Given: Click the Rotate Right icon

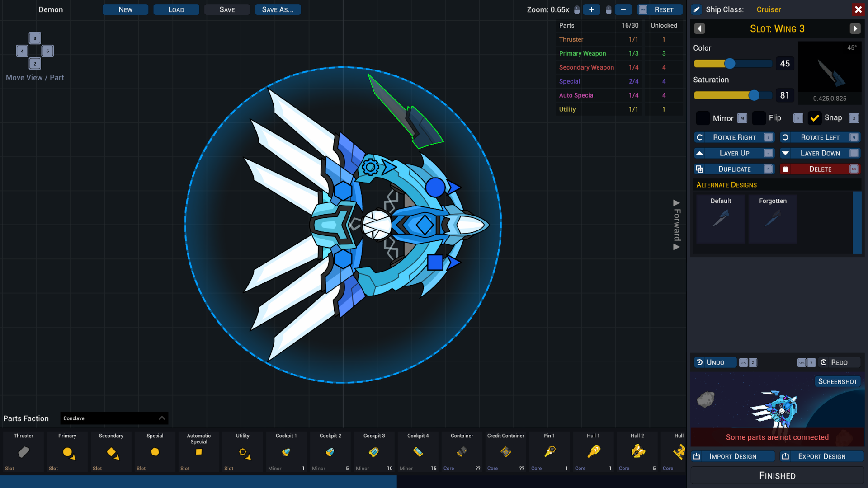Looking at the screenshot, I should [x=700, y=137].
